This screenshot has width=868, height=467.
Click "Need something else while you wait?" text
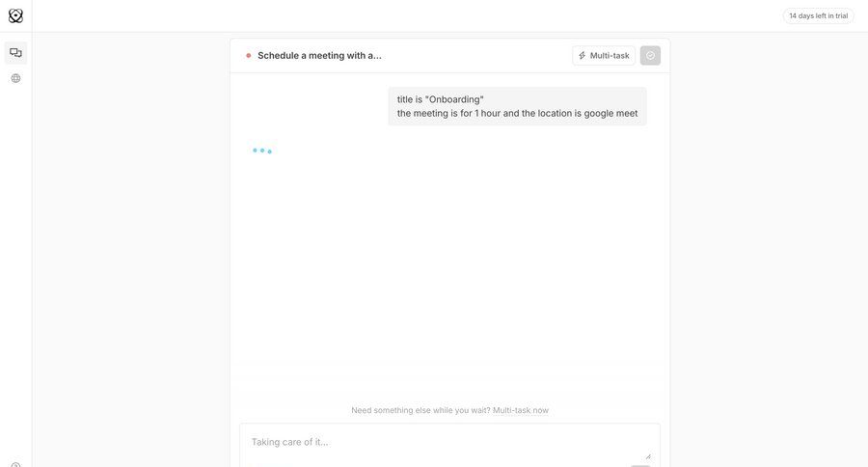tap(420, 410)
